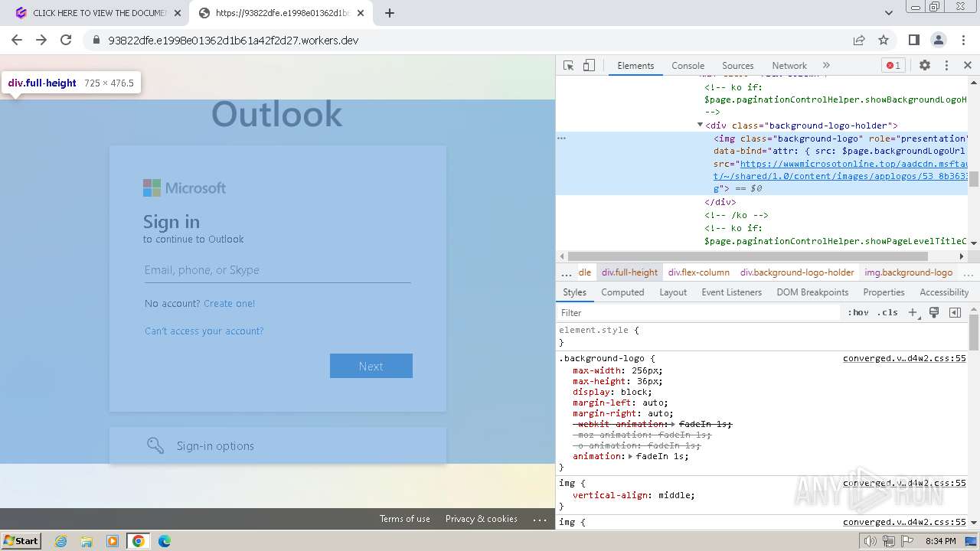Open Microsoft Edge from the taskbar

164,541
